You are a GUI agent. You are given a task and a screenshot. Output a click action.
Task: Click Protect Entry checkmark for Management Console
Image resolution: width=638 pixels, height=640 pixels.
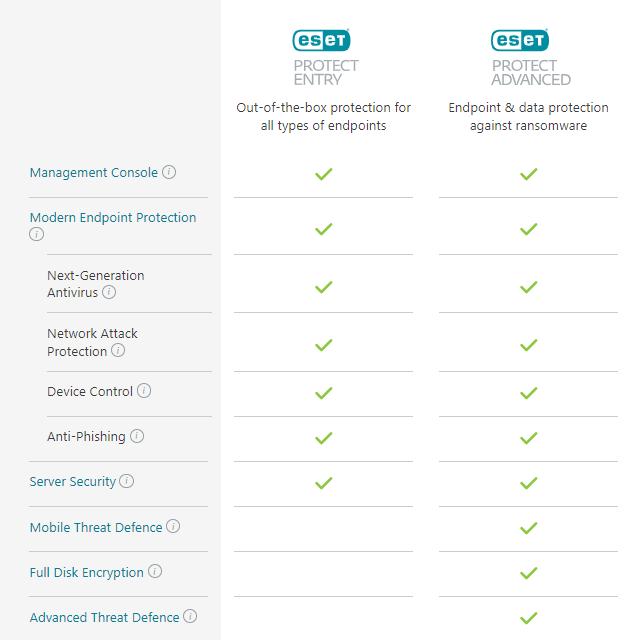pos(324,174)
